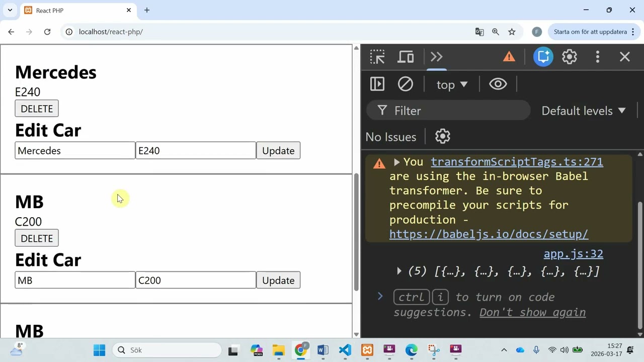Open the taskbar weather widget showing 8°
Image resolution: width=644 pixels, height=362 pixels.
(16, 349)
